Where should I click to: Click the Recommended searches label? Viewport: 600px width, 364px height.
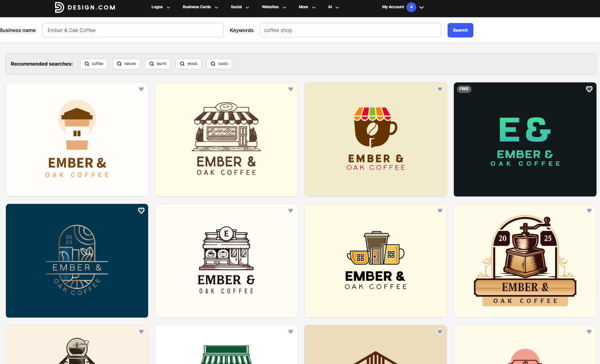coord(42,64)
